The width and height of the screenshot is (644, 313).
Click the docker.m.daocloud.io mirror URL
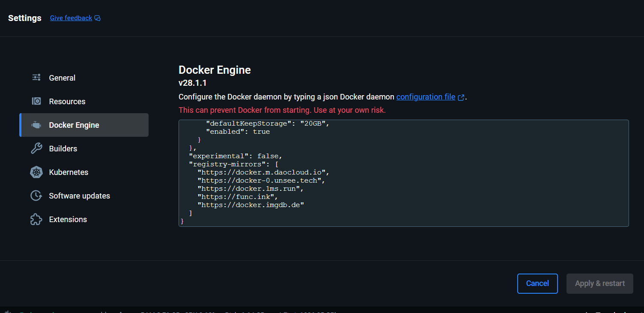point(263,172)
